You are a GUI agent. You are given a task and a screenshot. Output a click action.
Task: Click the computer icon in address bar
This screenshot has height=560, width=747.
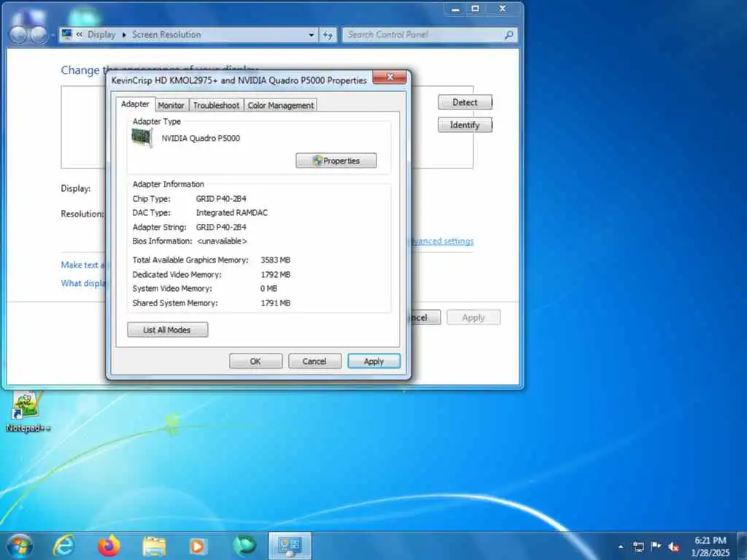tap(66, 34)
